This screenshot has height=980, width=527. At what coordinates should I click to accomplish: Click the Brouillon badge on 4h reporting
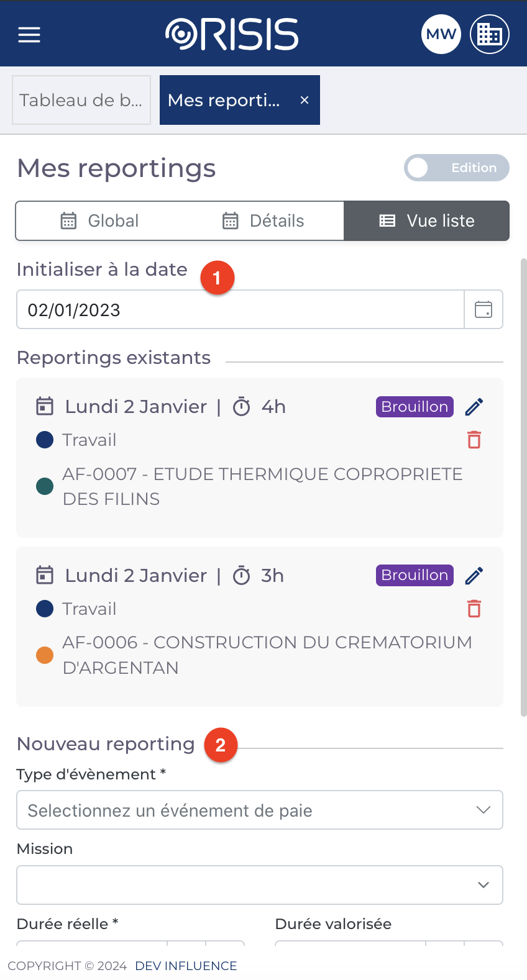[415, 407]
